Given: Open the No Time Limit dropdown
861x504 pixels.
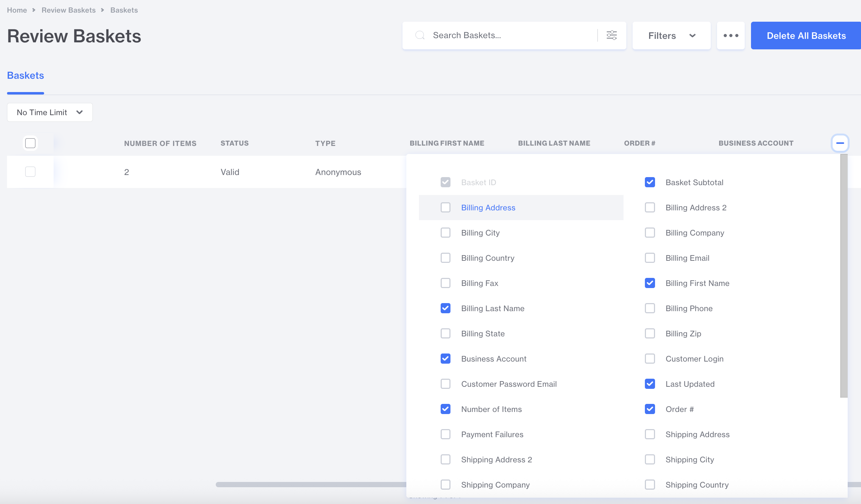Looking at the screenshot, I should [50, 112].
